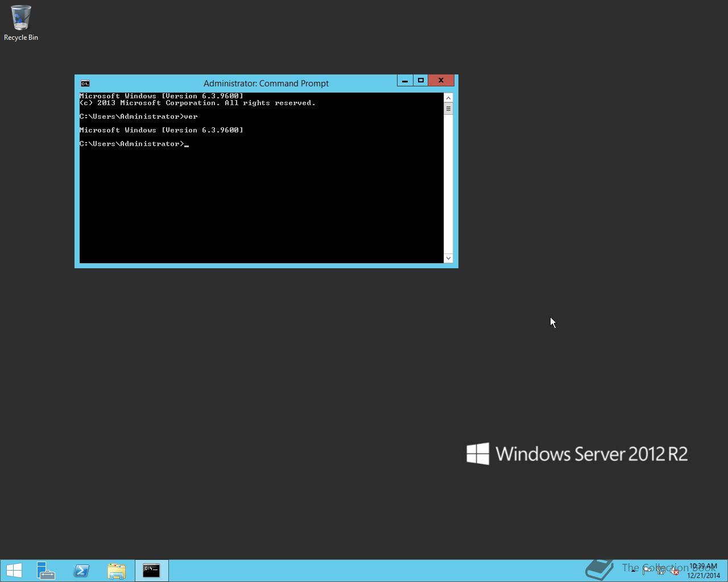
Task: Open Server Manager from the taskbar
Action: pyautogui.click(x=46, y=570)
